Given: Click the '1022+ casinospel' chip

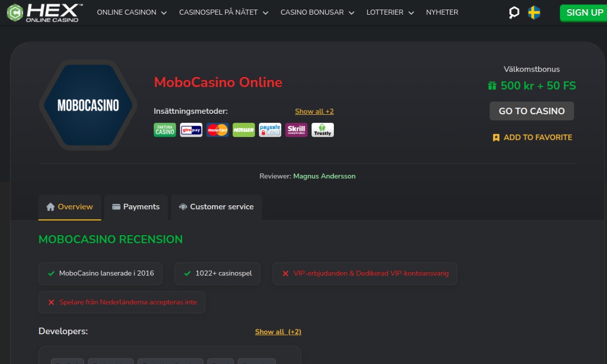Looking at the screenshot, I should [218, 273].
